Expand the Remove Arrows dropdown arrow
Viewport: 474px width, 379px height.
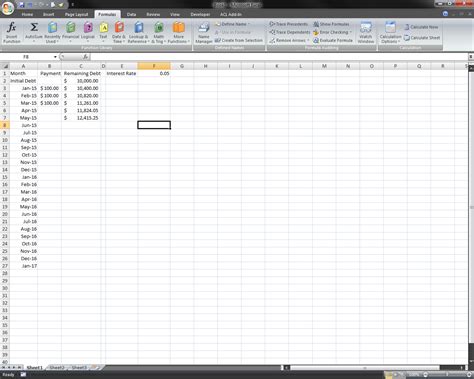[308, 40]
